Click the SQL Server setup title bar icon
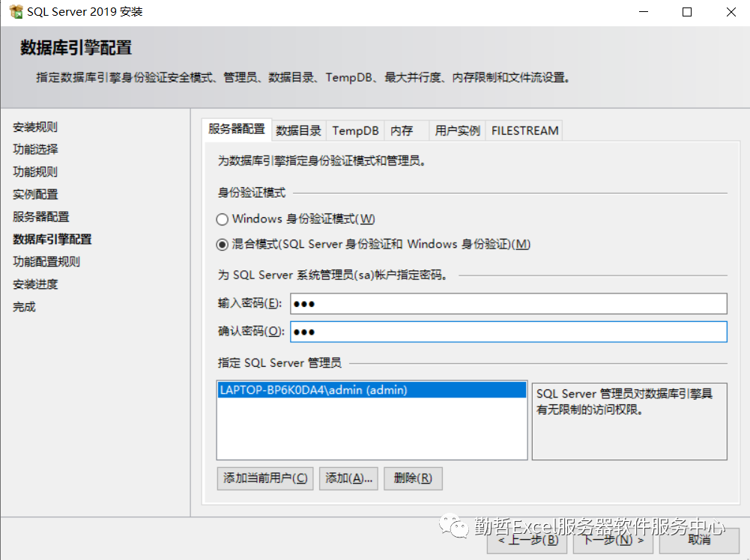 16,11
